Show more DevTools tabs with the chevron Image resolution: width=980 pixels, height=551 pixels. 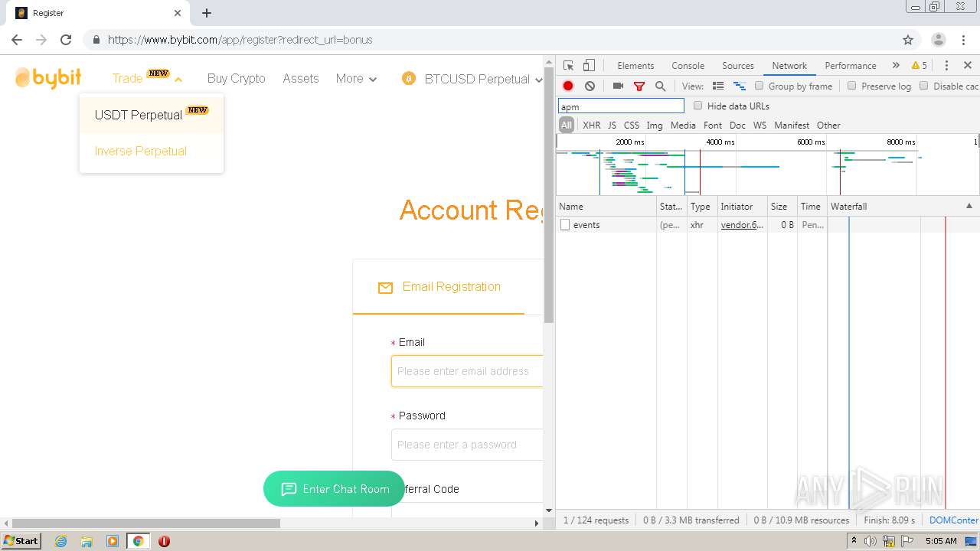point(896,66)
